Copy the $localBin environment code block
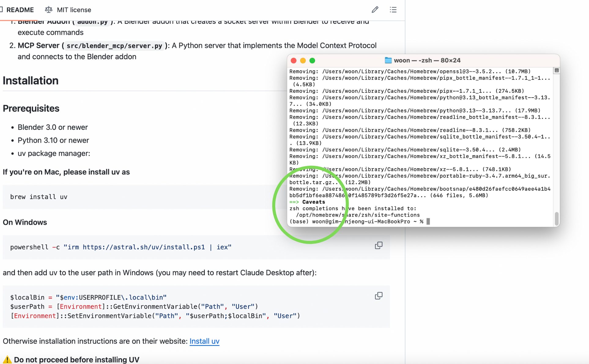 (x=379, y=296)
